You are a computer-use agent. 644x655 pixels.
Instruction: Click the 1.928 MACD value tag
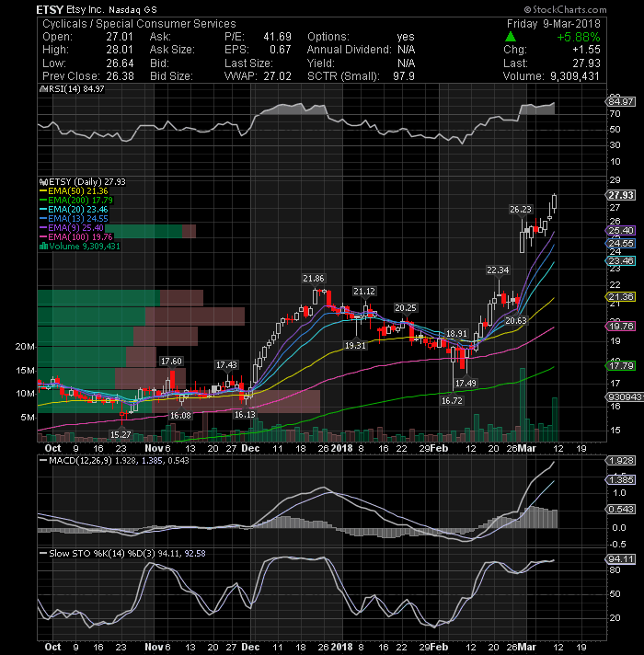(x=621, y=461)
